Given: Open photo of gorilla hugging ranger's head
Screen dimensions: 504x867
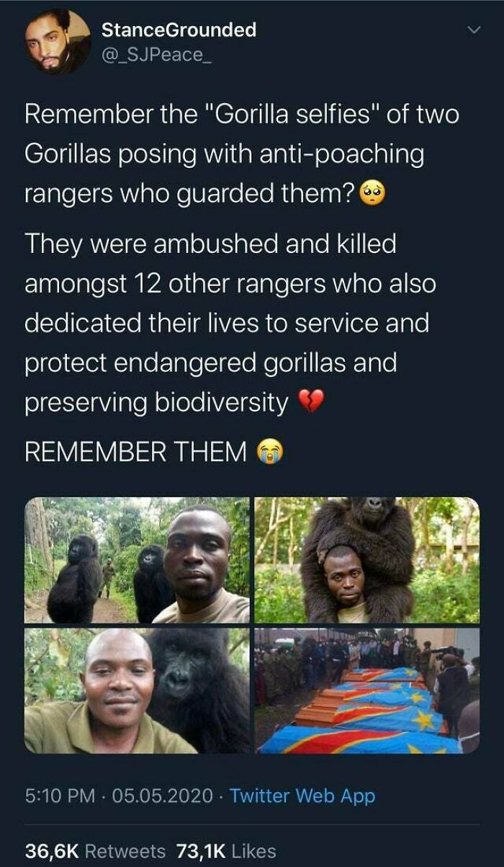Looking at the screenshot, I should coord(366,560).
